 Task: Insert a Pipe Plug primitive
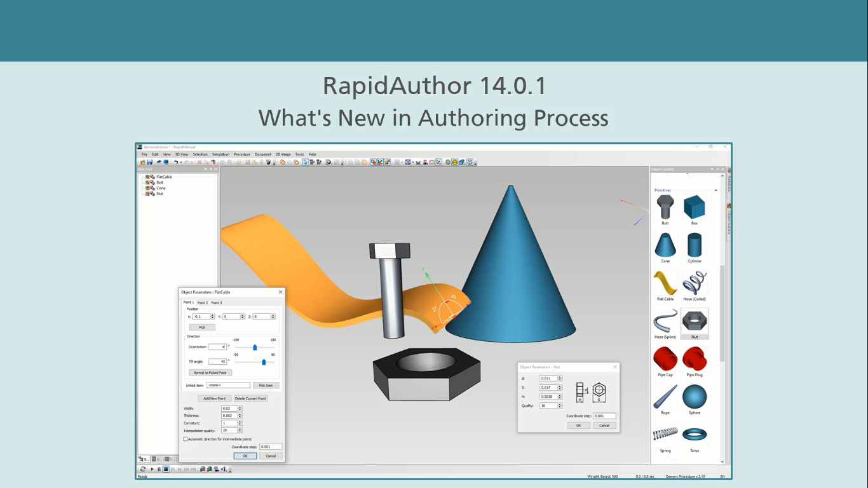click(695, 362)
